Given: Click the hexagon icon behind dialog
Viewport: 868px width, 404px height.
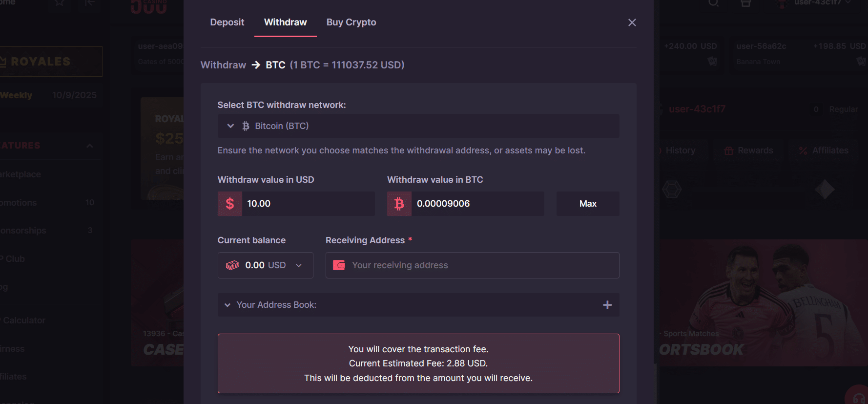Looking at the screenshot, I should point(672,189).
